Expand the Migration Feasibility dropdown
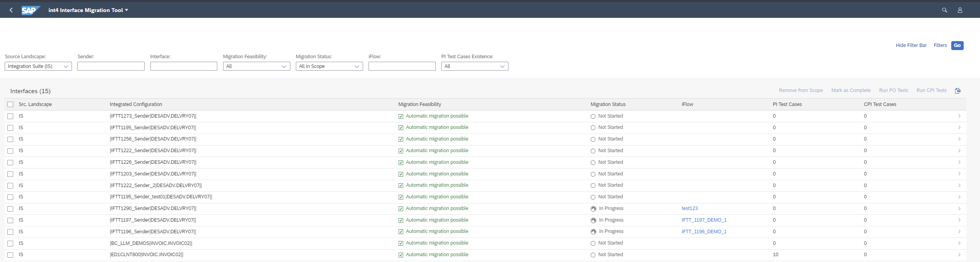This screenshot has height=262, width=980. tap(257, 66)
